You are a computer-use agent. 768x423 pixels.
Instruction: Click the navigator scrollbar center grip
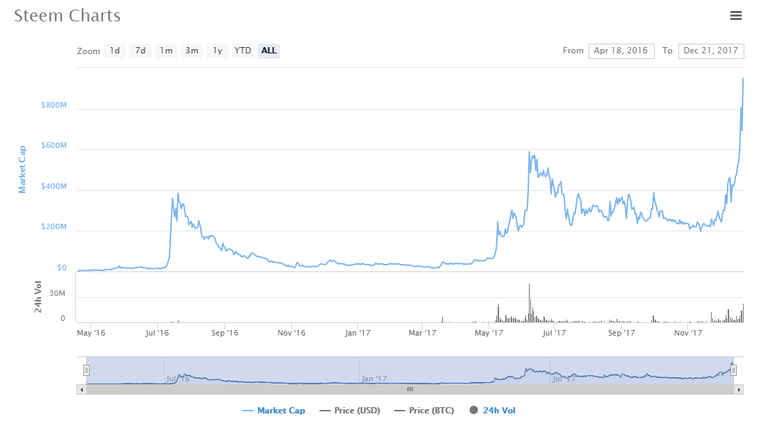click(x=410, y=390)
